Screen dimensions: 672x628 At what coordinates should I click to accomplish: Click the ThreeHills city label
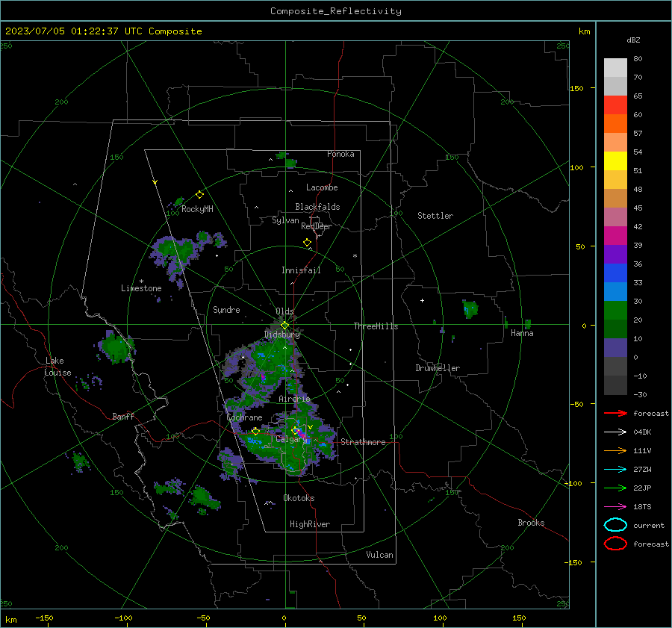(x=376, y=326)
